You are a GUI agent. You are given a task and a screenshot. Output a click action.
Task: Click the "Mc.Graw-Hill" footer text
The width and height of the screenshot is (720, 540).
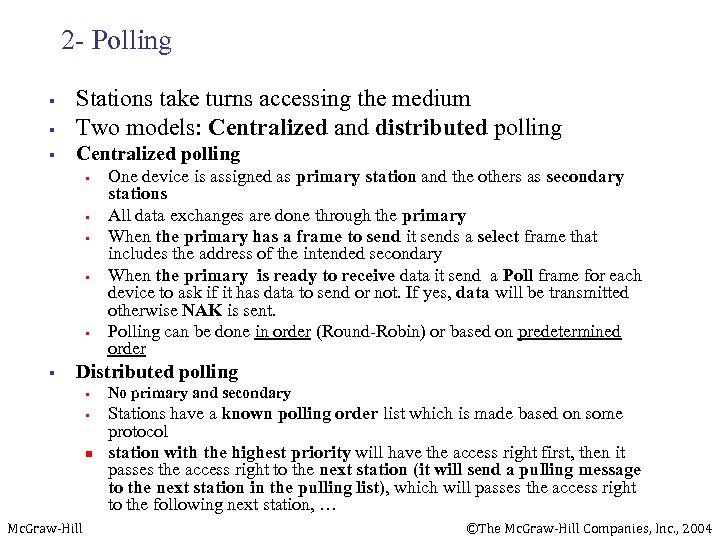[45, 527]
